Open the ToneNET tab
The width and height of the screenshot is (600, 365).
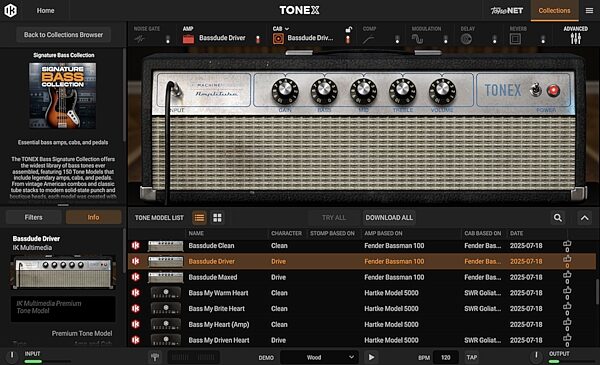pyautogui.click(x=507, y=11)
